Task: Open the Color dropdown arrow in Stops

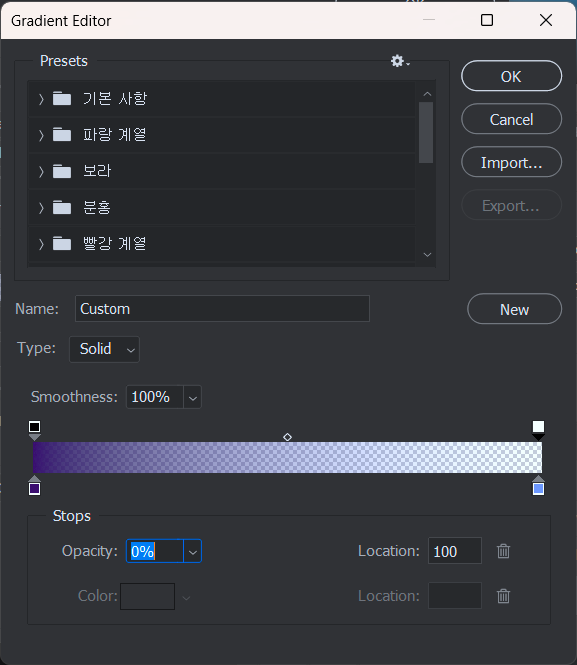Action: point(186,598)
